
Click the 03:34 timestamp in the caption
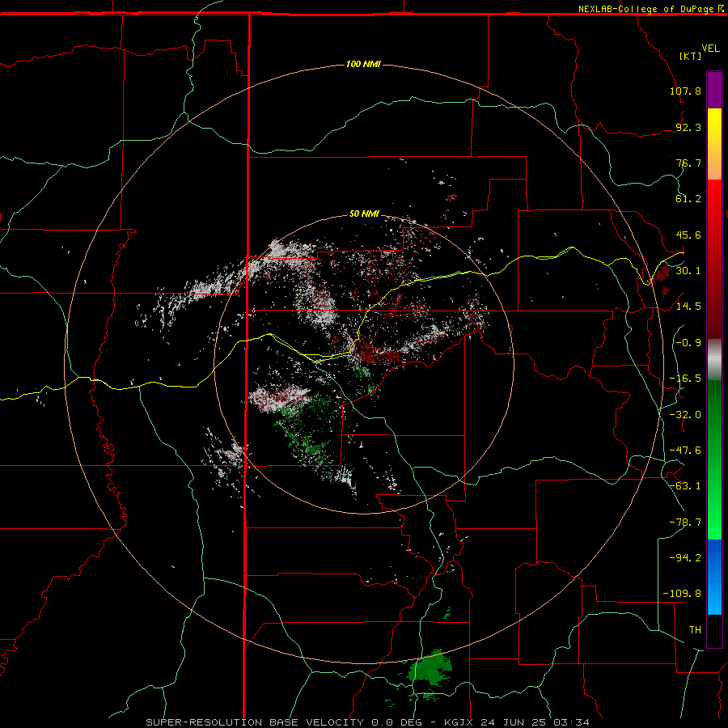572,722
